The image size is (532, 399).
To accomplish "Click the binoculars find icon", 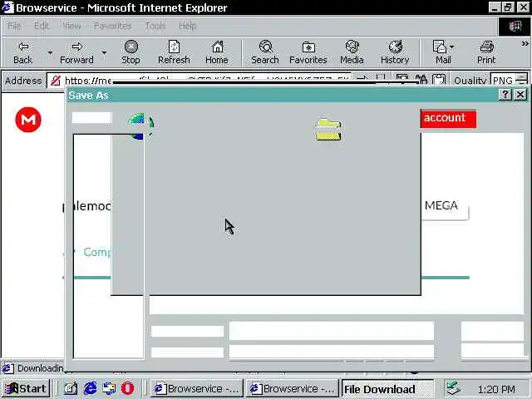I will [421, 80].
